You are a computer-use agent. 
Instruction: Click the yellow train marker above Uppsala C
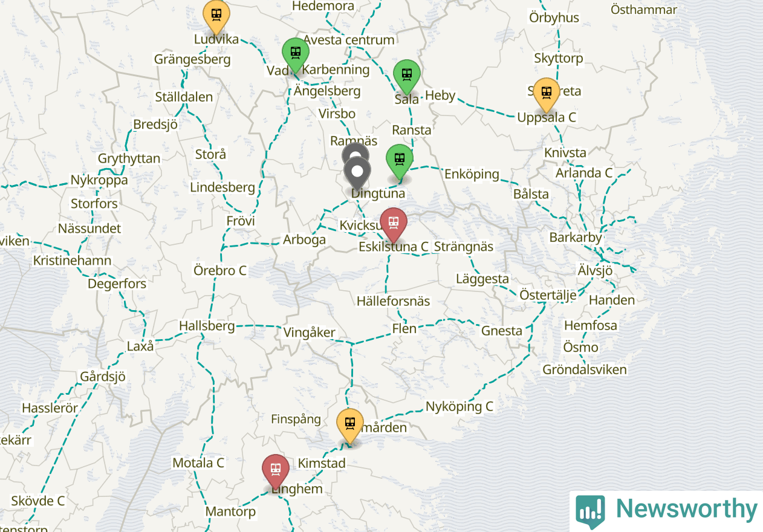547,96
